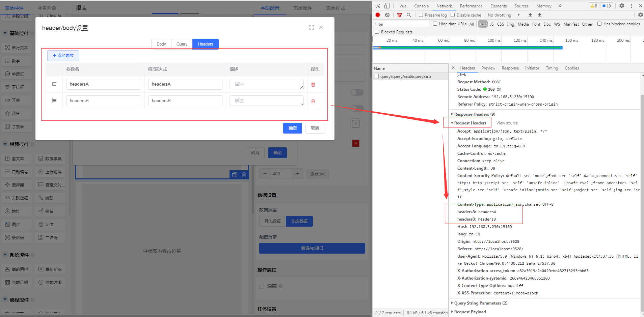The height and width of the screenshot is (317, 644).
Task: Enable the Preserve log checkbox
Action: [421, 15]
